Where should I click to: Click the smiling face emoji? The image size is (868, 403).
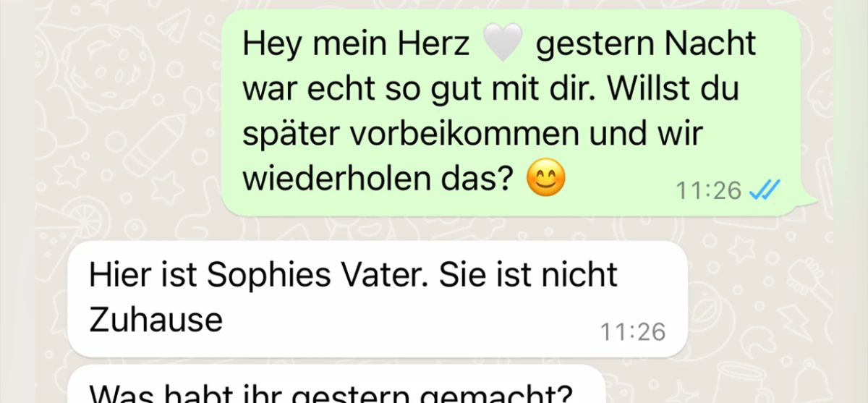click(546, 179)
